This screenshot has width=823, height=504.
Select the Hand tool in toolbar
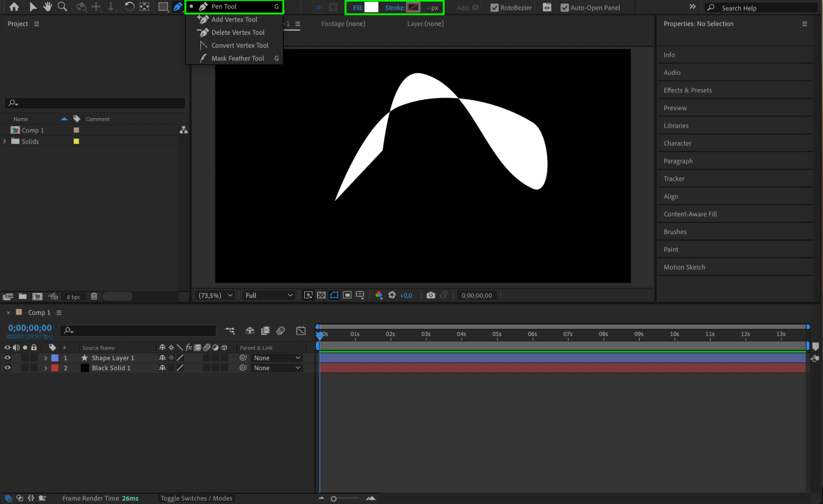(x=48, y=7)
